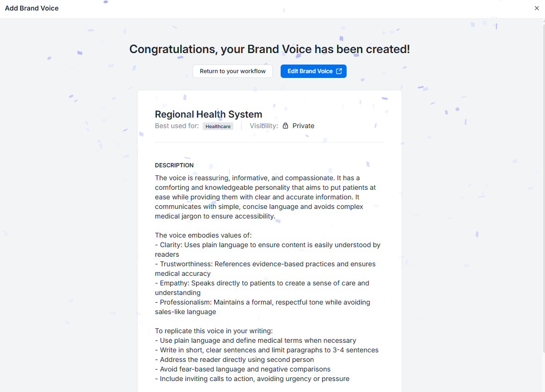The width and height of the screenshot is (545, 392).
Task: Click the Best used for label
Action: click(x=177, y=126)
